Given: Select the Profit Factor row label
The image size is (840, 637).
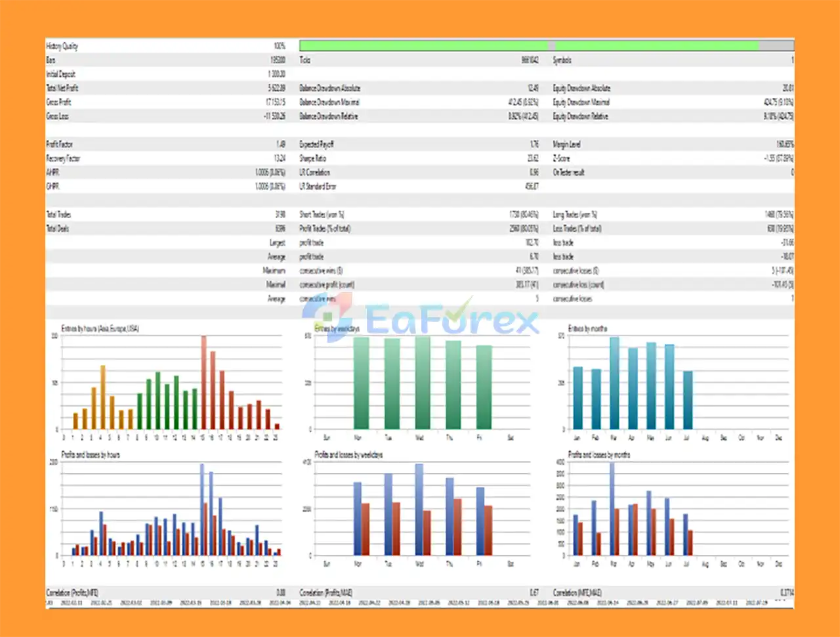Looking at the screenshot, I should (x=60, y=144).
